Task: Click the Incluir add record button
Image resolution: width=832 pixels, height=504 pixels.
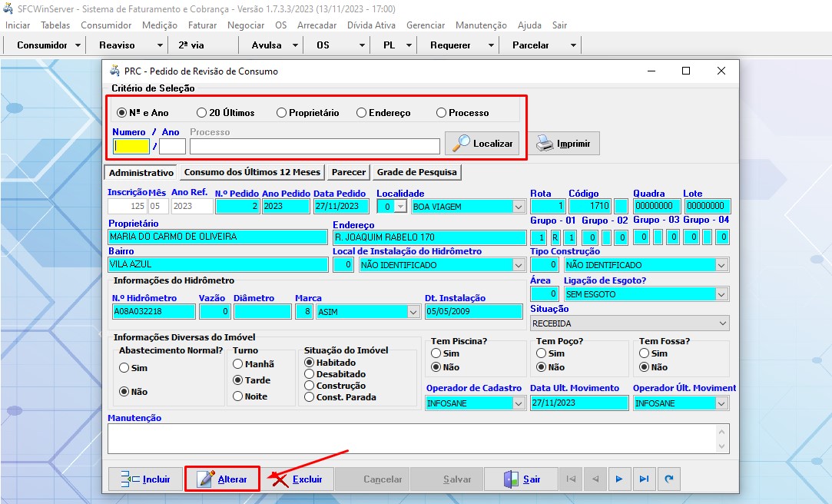Action: [x=145, y=479]
